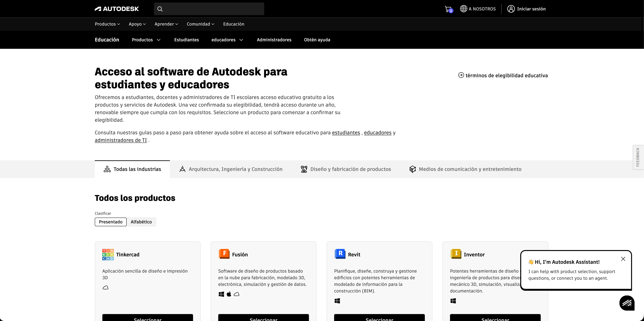644x321 pixels.
Task: Follow the estudiantes guide link
Action: [x=346, y=133]
